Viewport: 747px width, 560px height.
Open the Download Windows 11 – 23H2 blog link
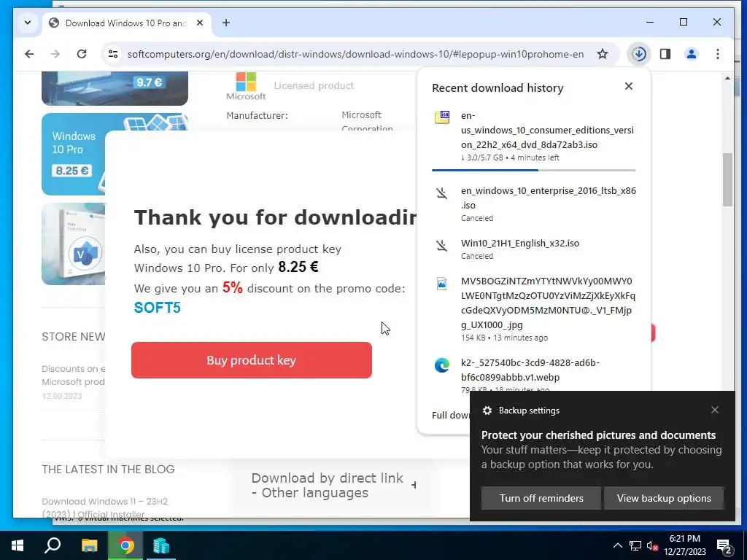point(105,507)
